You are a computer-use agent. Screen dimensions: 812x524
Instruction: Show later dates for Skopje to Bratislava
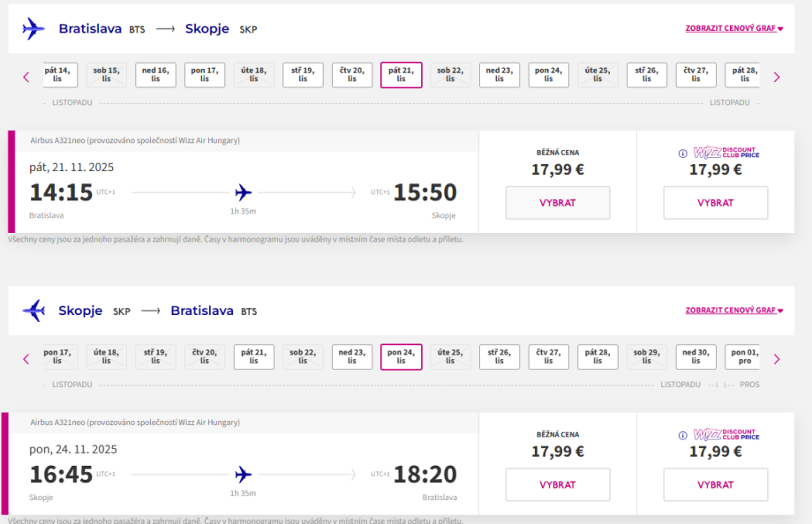(x=777, y=358)
